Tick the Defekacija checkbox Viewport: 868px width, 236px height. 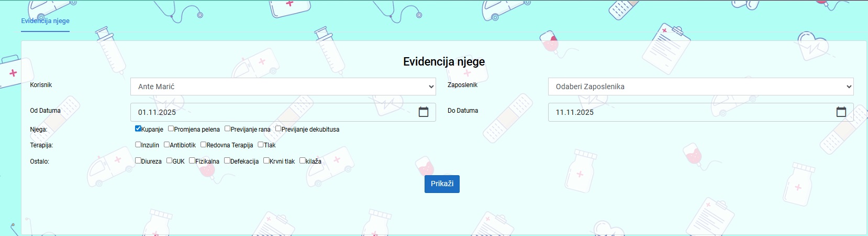pyautogui.click(x=227, y=160)
